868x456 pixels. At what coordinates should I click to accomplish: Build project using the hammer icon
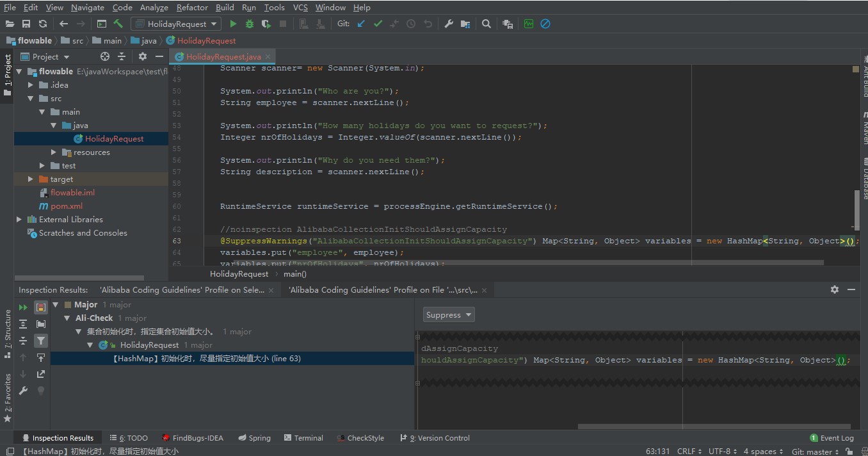118,24
